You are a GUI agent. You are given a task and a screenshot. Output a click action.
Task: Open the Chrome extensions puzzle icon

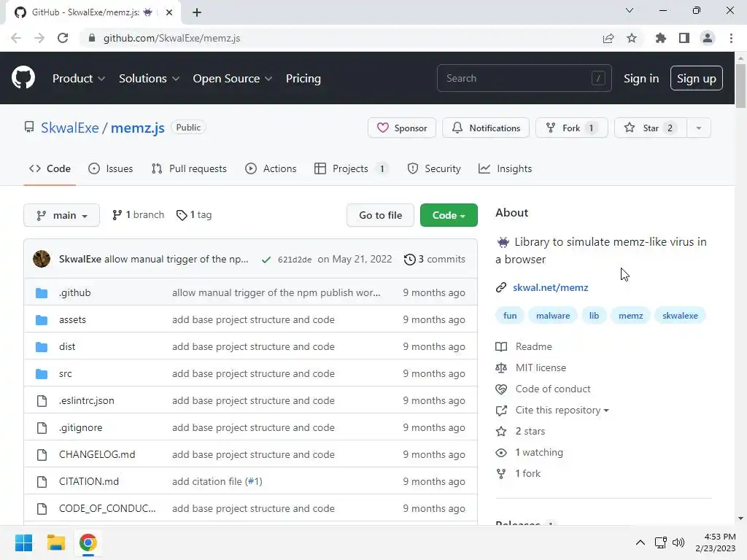point(660,38)
